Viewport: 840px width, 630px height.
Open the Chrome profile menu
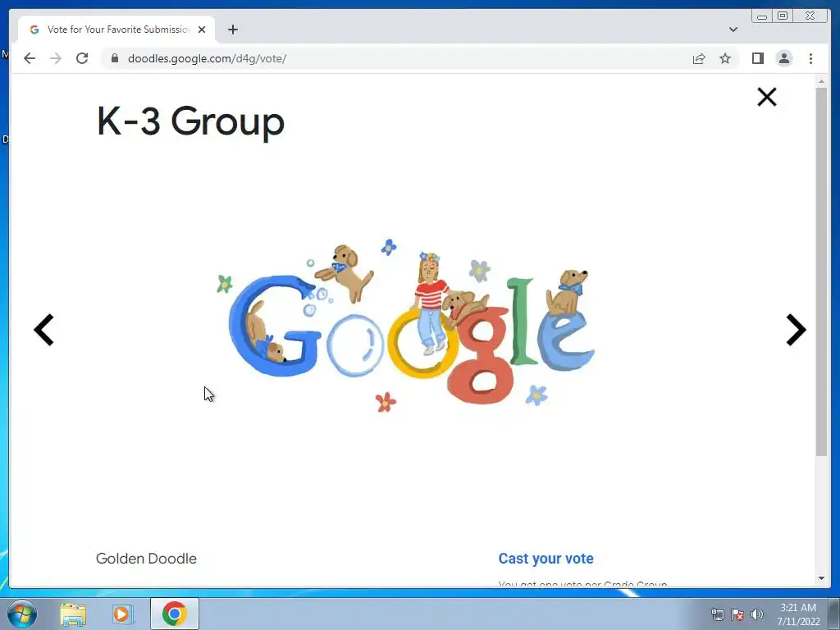[x=784, y=58]
